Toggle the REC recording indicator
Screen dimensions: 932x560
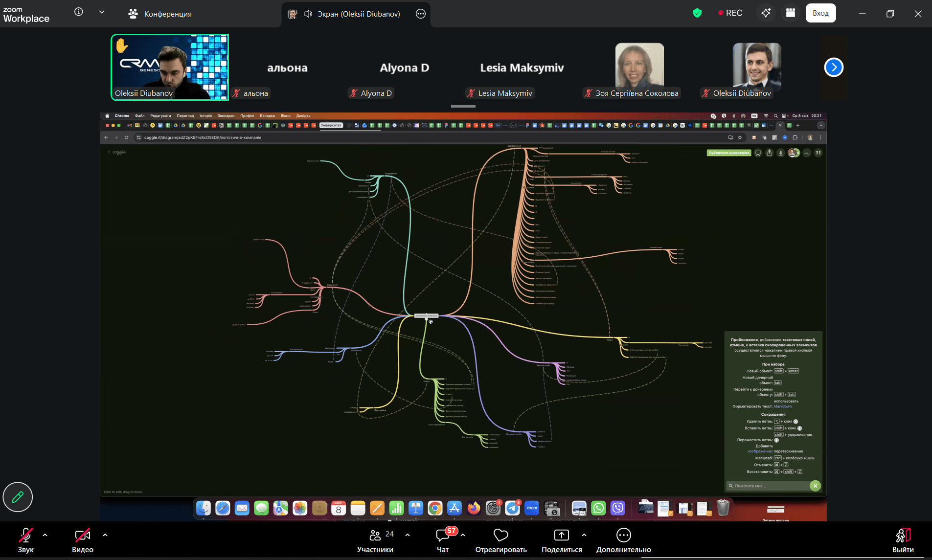click(730, 13)
